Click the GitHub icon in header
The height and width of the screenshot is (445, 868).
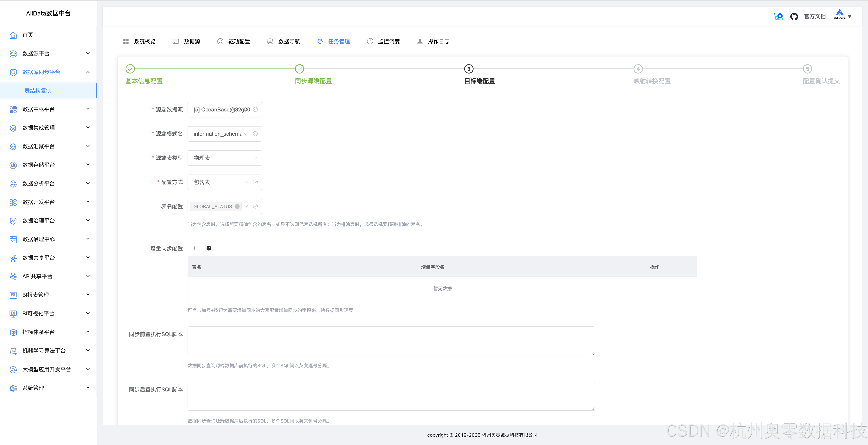(794, 16)
